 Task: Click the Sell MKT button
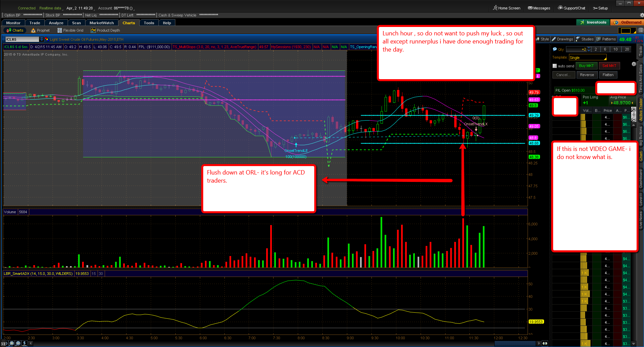(x=609, y=66)
